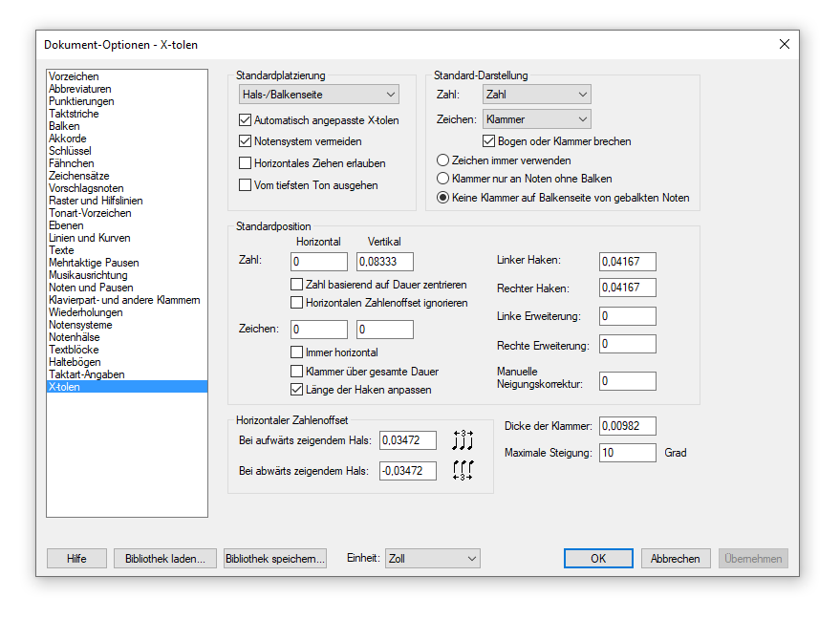Toggle Bogen oder Klammer brechen
Viewport: 840px width, 619px height.
pos(488,140)
